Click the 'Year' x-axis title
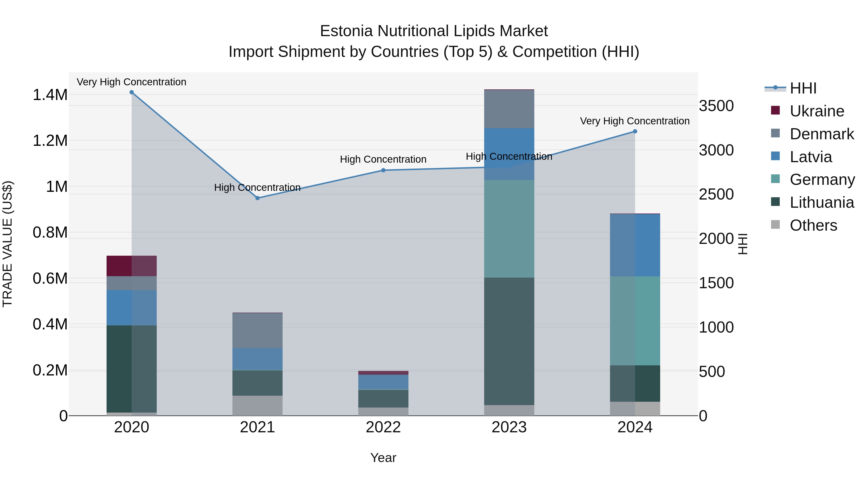Screen dimensions: 868x488 click(383, 458)
